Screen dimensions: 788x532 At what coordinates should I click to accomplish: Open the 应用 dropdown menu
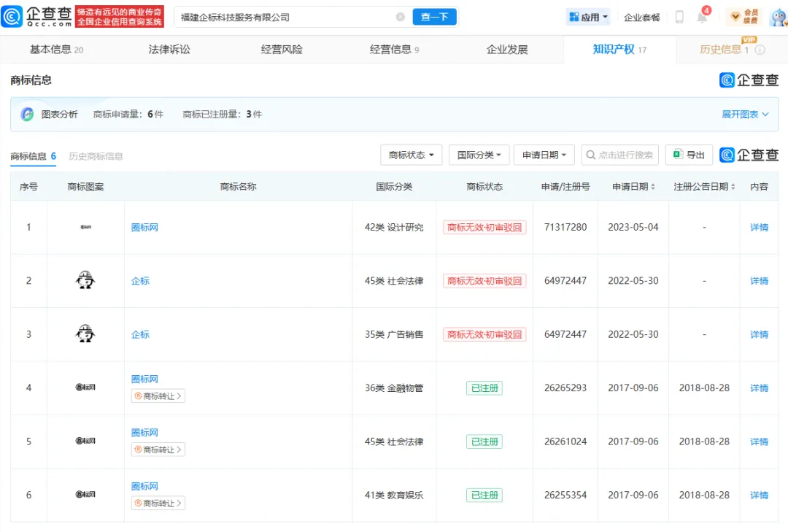pyautogui.click(x=588, y=17)
